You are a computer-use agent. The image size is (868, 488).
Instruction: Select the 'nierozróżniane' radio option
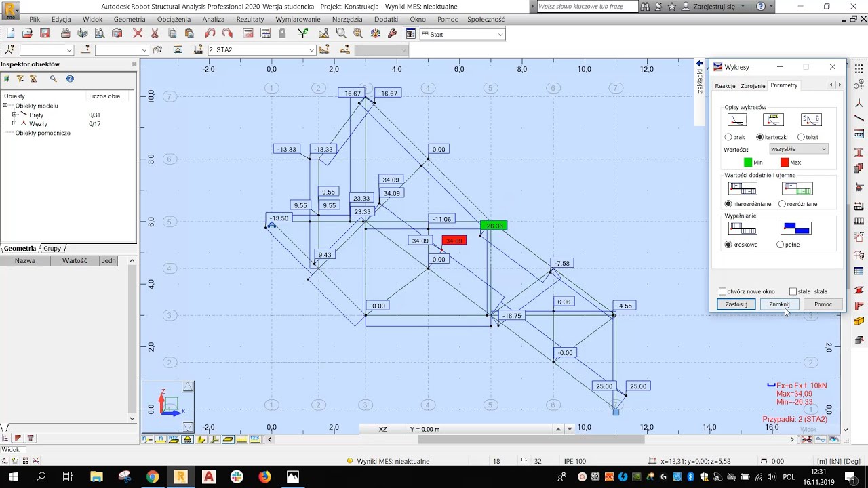[728, 204]
